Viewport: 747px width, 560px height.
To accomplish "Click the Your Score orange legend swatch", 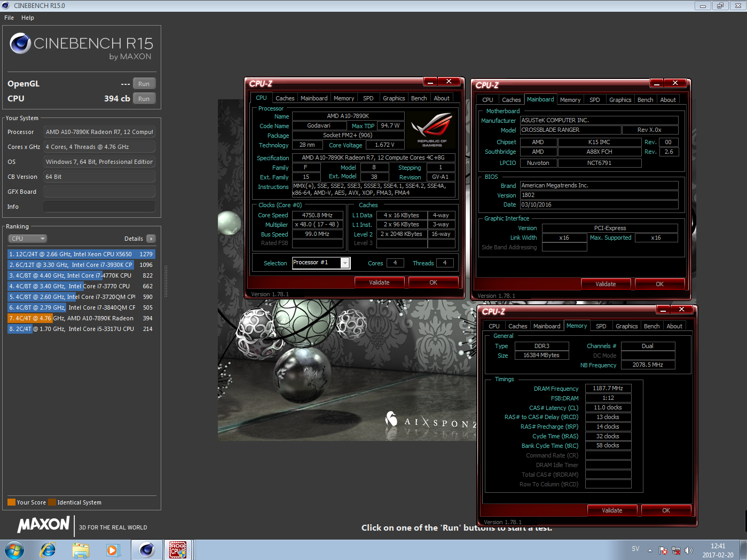I will pyautogui.click(x=11, y=502).
